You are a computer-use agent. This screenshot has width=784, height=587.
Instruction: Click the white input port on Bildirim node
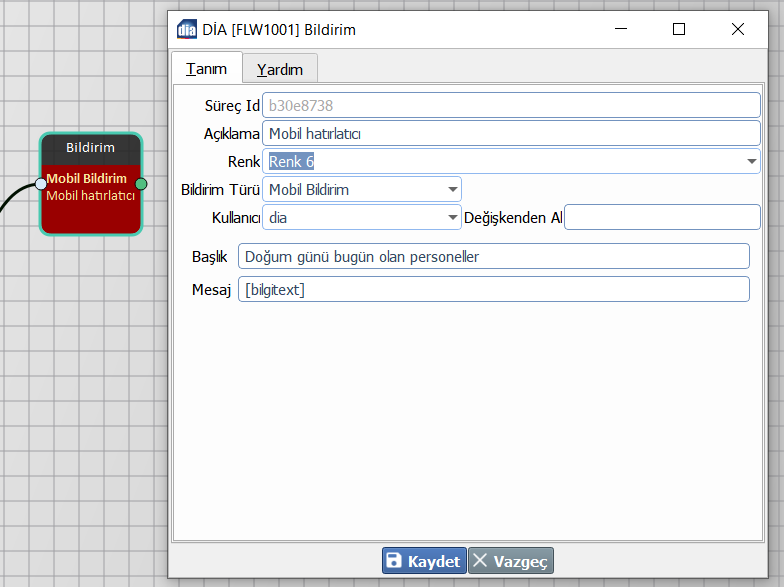pos(41,183)
